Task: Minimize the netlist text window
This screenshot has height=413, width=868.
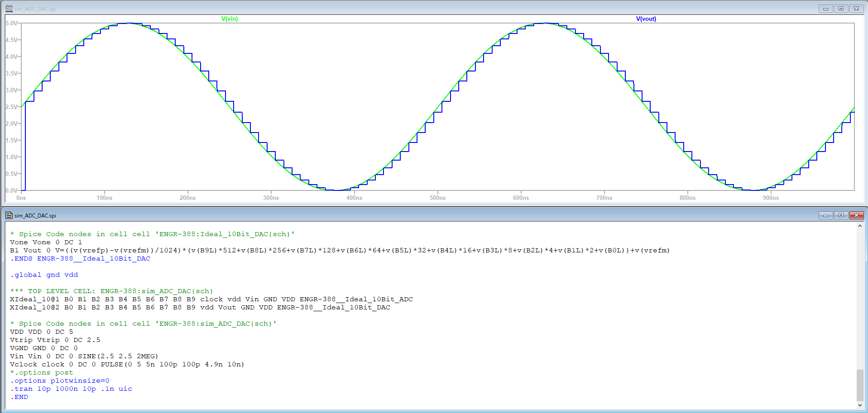Action: 825,215
